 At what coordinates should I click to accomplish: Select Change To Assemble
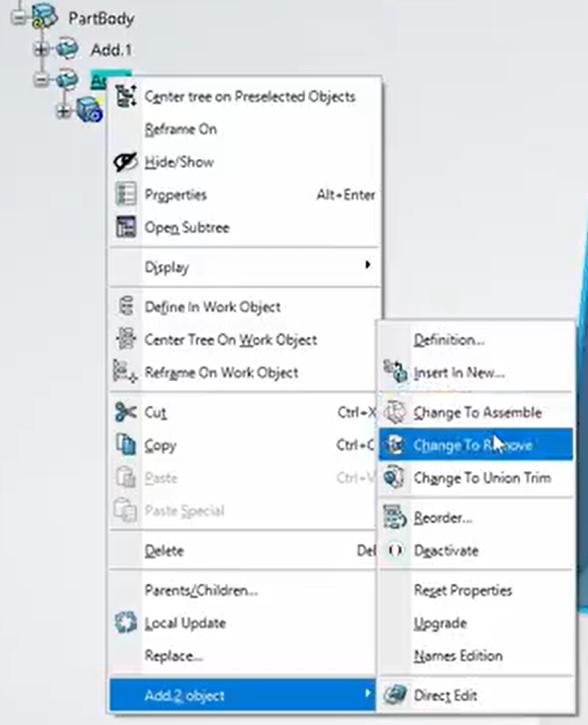click(x=477, y=412)
